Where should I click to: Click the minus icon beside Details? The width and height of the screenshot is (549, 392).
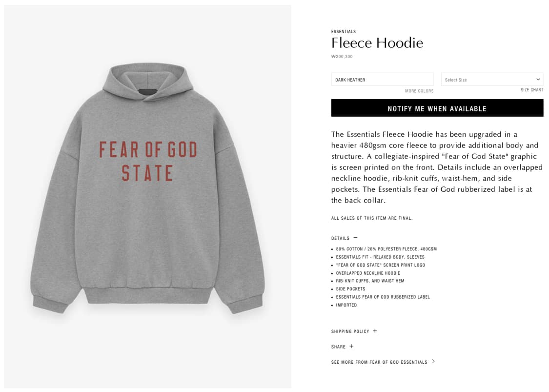click(x=355, y=238)
